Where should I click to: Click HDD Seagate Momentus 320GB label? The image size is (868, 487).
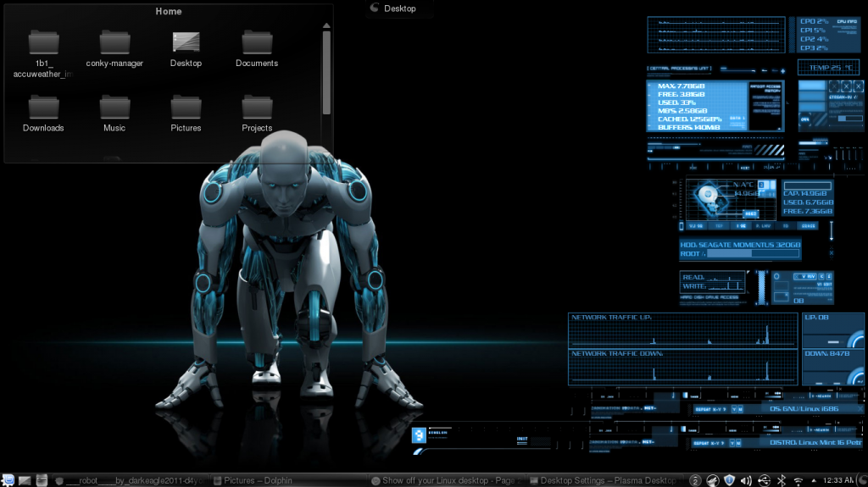click(x=740, y=245)
